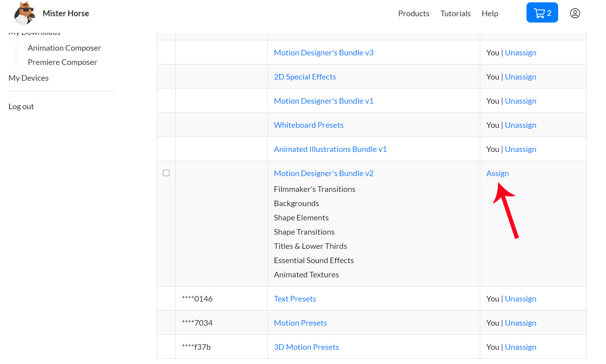Click Essential Sound Effects text
Viewport: 606px width, 364px height.
(x=314, y=260)
